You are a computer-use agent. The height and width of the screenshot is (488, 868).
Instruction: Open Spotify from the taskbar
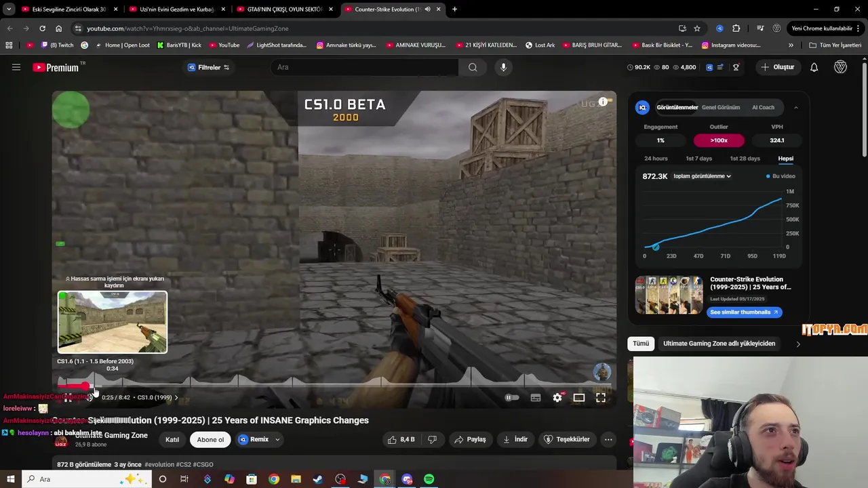[429, 479]
